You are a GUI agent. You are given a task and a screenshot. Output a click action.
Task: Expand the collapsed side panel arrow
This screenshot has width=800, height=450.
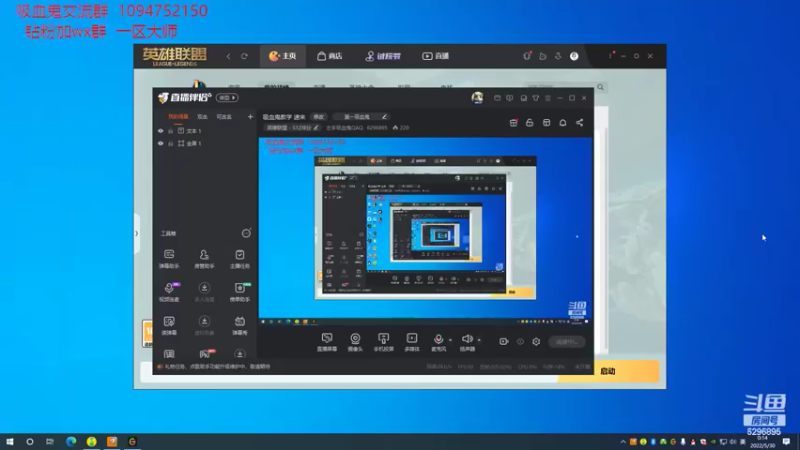(x=136, y=234)
